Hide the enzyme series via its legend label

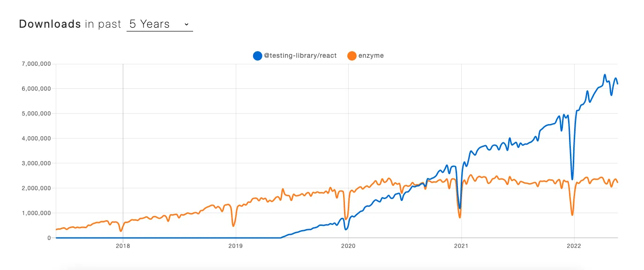371,56
